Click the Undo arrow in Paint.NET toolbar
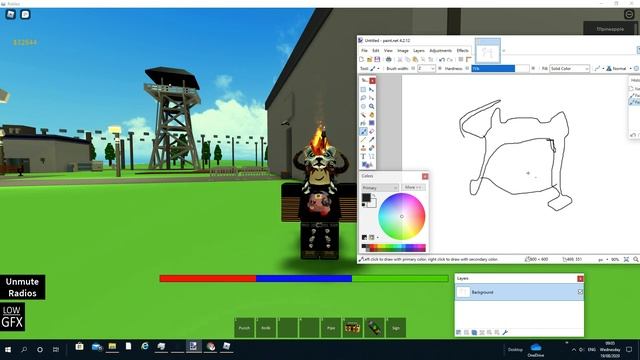Viewport: 640px width, 360px height. 442,60
